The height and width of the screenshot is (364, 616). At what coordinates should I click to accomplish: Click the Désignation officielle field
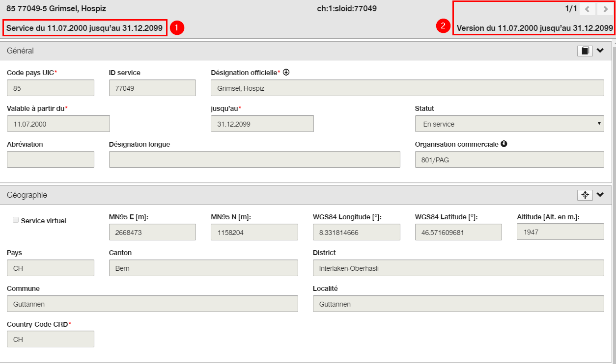point(407,88)
